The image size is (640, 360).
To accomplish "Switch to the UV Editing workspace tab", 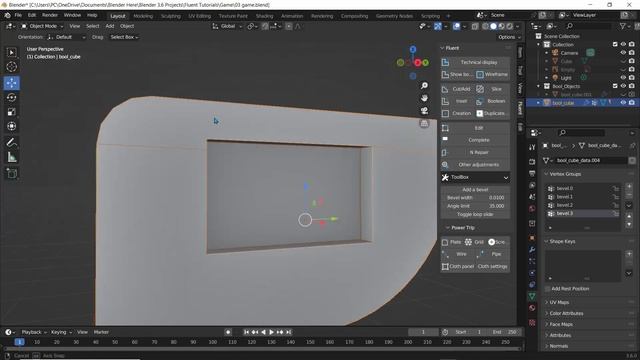I will tap(199, 16).
